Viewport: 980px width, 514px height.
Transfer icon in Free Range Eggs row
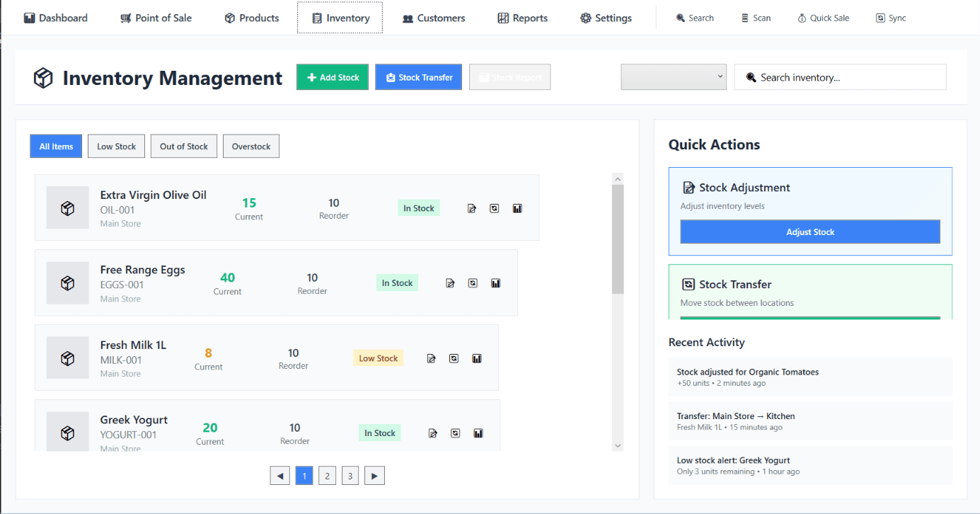click(473, 283)
